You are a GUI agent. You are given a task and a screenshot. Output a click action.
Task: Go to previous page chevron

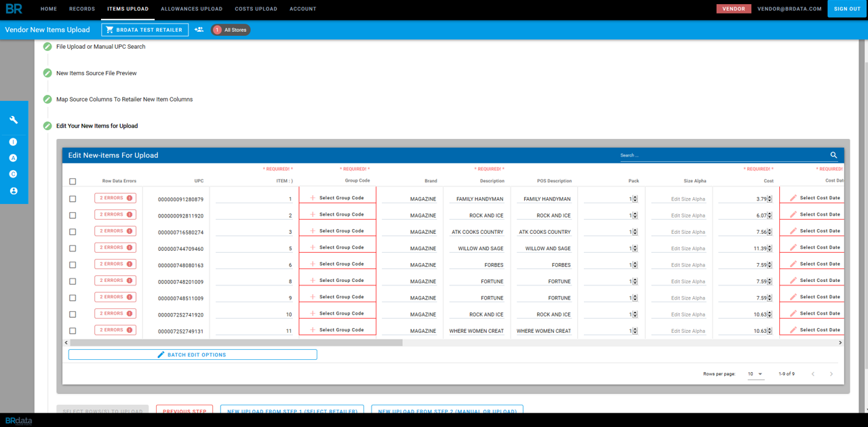[x=813, y=374]
